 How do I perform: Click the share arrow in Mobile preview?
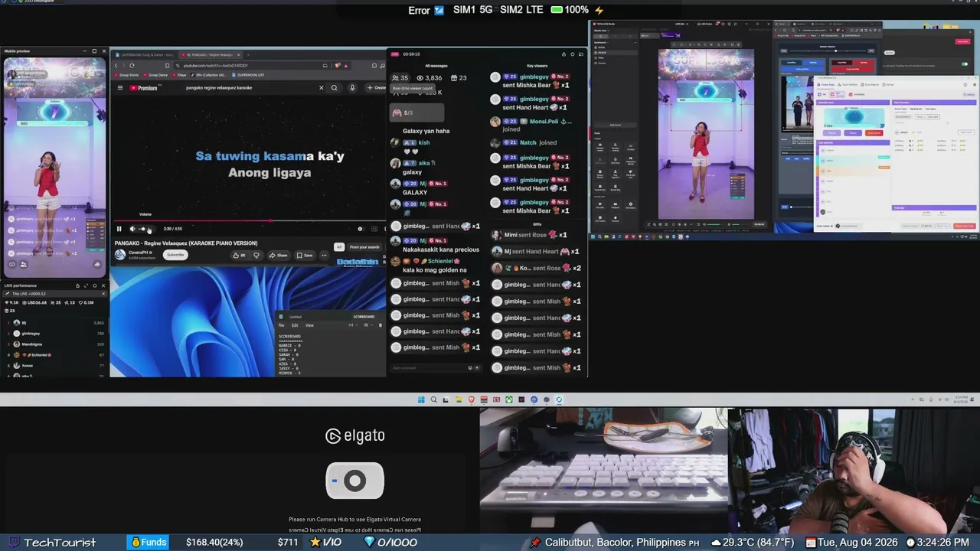96,265
